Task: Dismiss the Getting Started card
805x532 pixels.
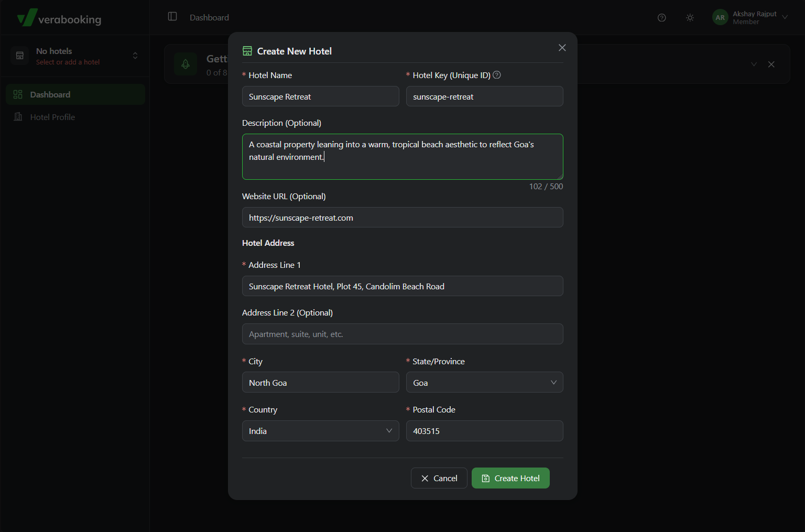Action: [x=771, y=64]
